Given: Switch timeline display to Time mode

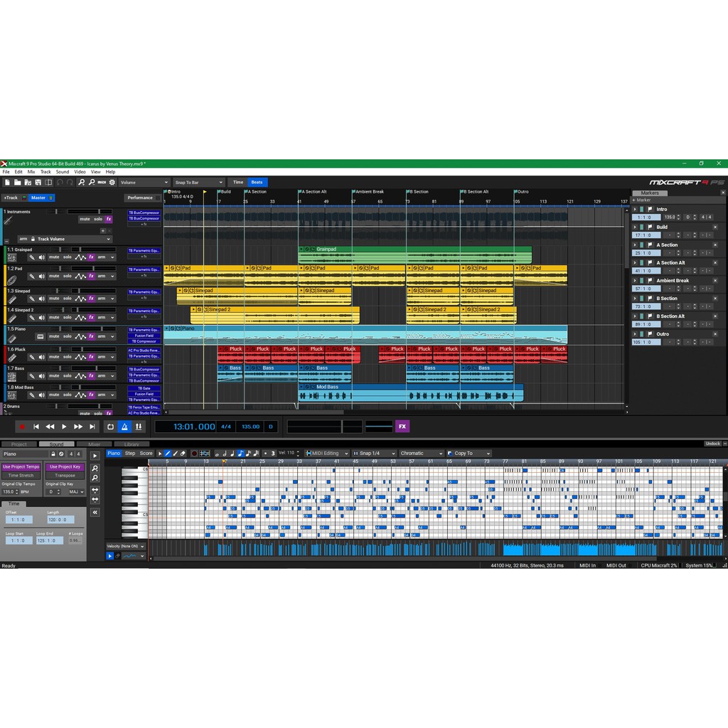Looking at the screenshot, I should tap(238, 183).
